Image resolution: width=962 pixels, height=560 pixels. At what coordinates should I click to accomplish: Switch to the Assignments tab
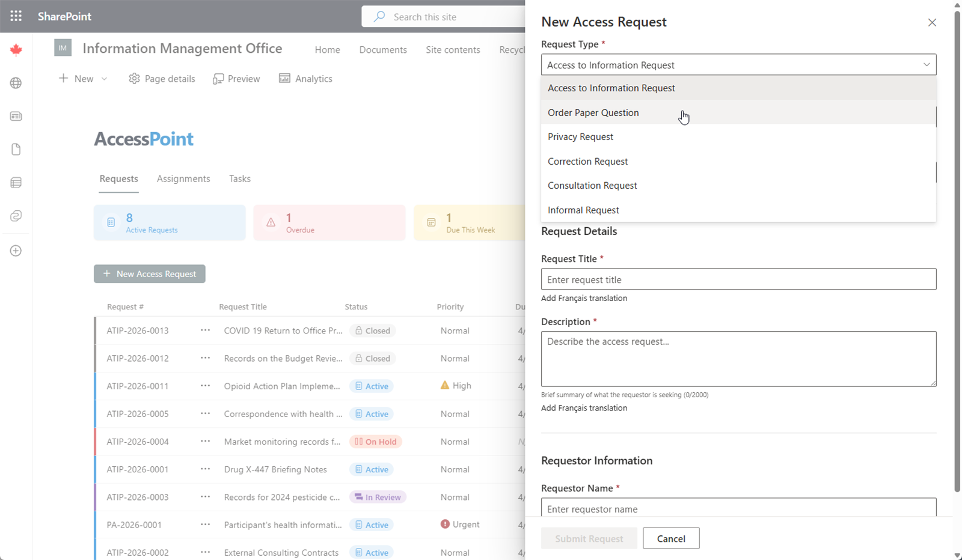(183, 178)
